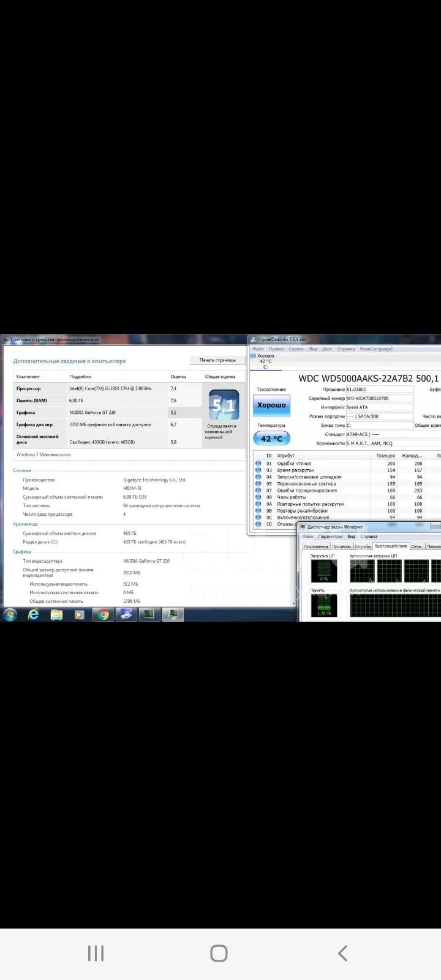Open Windows Media Player taskbar icon
The image size is (441, 980).
(80, 614)
